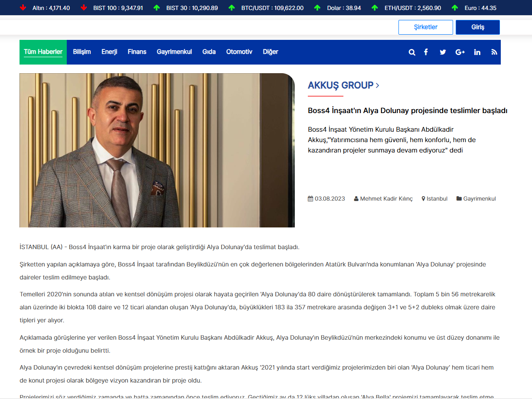The image size is (532, 399).
Task: Go to the Gayrimenkul menu item
Action: [174, 52]
